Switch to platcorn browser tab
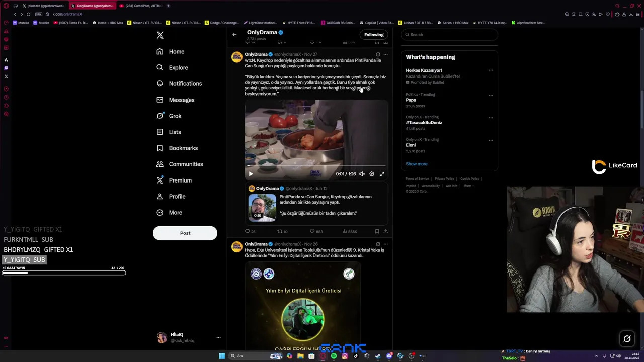 (43, 6)
